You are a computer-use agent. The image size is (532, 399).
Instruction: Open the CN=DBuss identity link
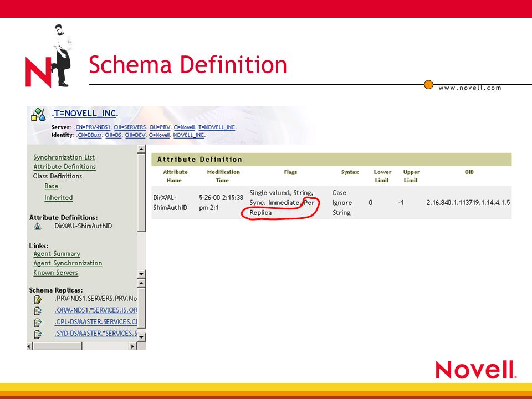90,135
